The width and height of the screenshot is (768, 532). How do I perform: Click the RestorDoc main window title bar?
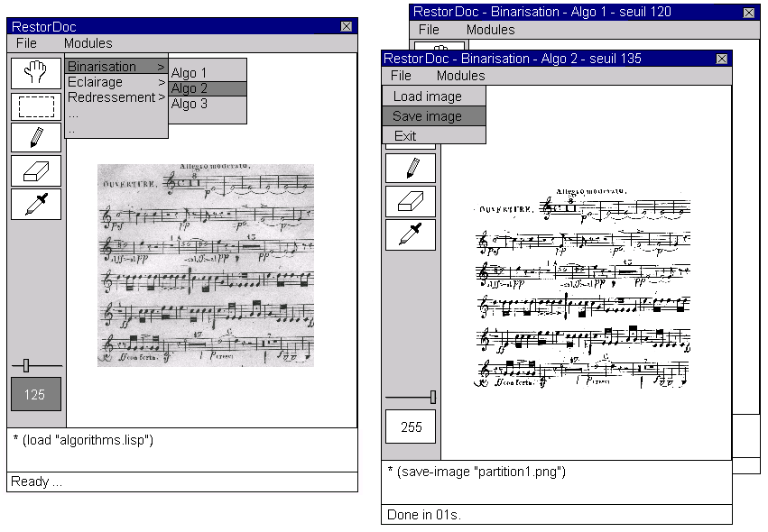181,26
